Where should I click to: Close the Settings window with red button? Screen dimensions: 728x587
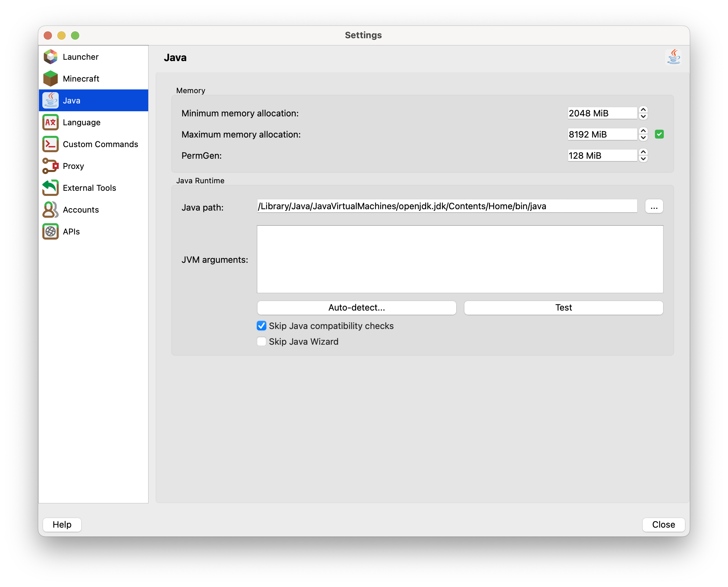click(48, 35)
